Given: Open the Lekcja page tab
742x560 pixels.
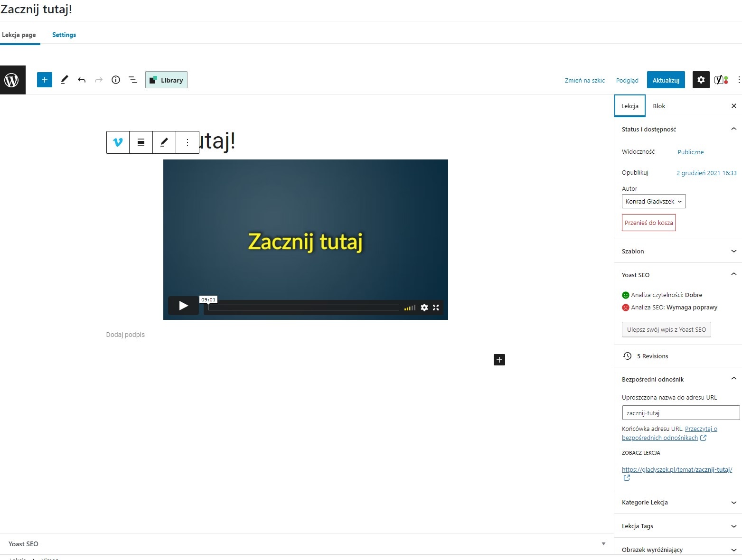Looking at the screenshot, I should (x=19, y=35).
